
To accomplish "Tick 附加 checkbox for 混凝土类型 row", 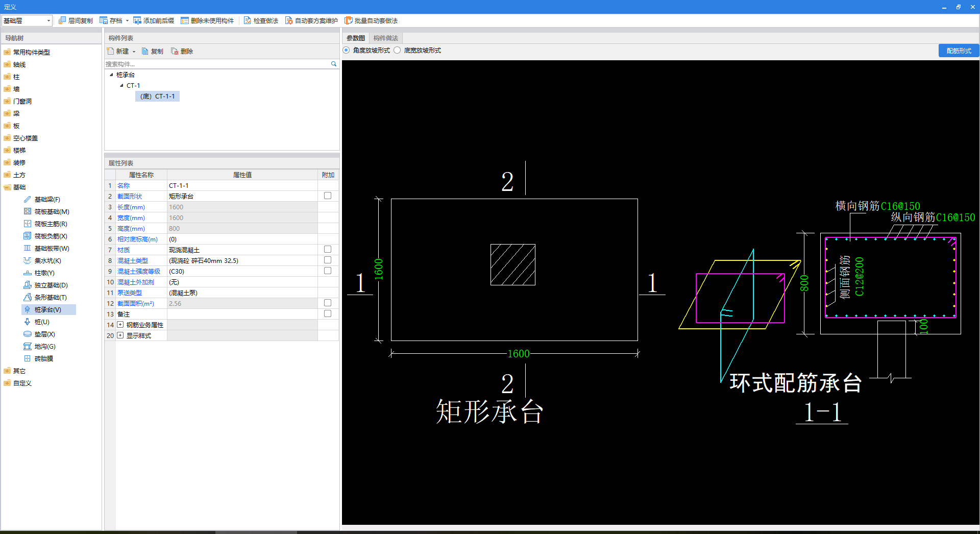I will coord(328,260).
